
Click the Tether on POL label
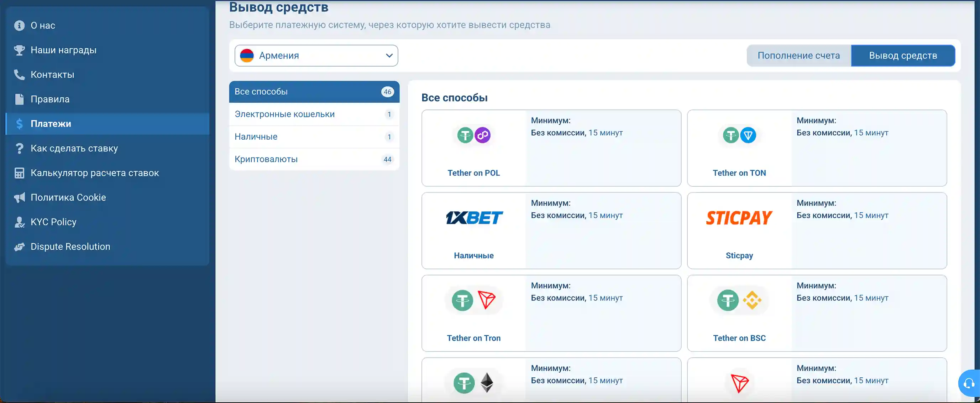click(474, 173)
